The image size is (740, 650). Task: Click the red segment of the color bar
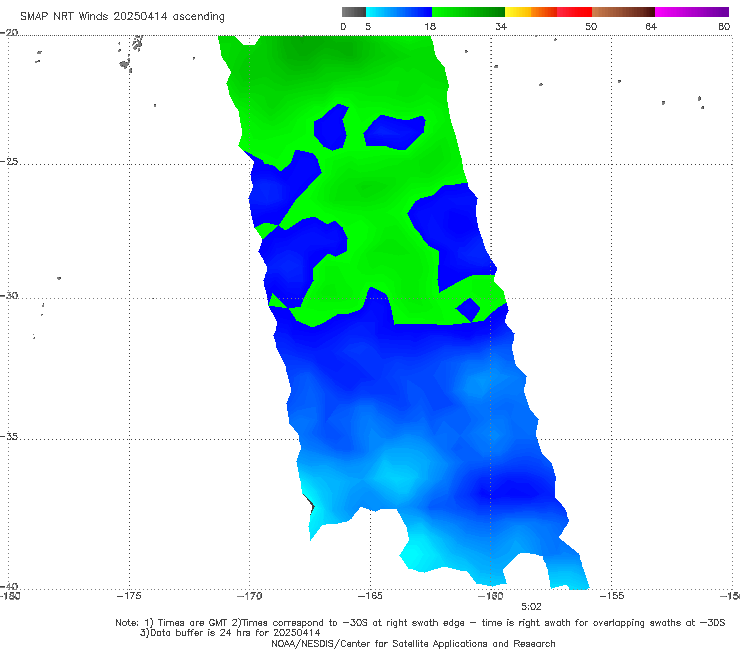[x=574, y=12]
